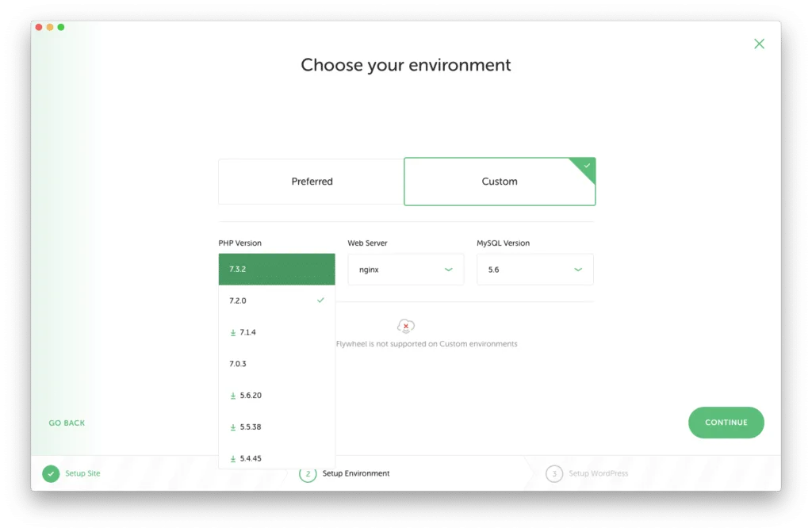
Task: Click the download icon beside PHP 5.5.38
Action: 233,427
